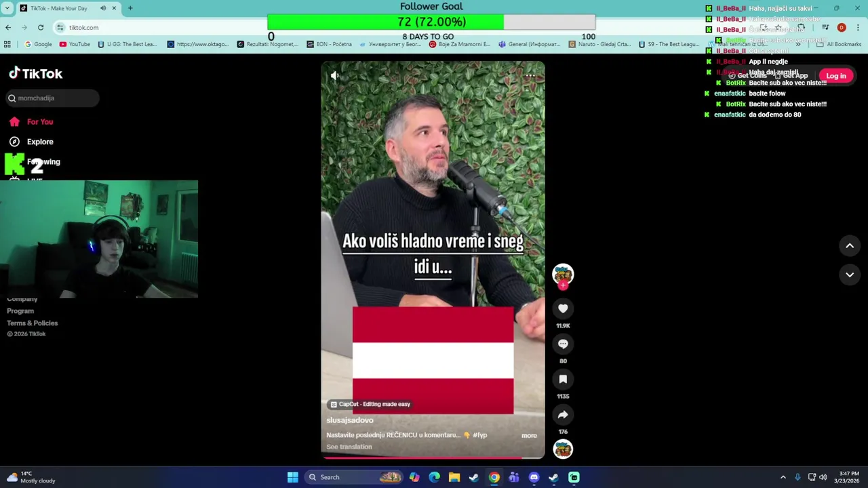The width and height of the screenshot is (868, 488).
Task: Open the slusajsadovo username link
Action: (350, 420)
